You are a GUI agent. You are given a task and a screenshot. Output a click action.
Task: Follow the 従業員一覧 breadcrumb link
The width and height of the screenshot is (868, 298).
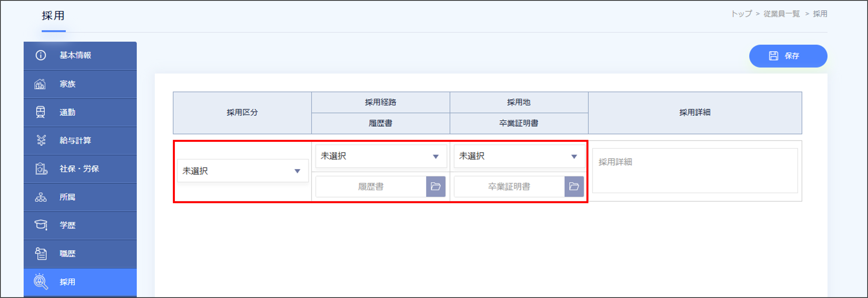coord(781,14)
